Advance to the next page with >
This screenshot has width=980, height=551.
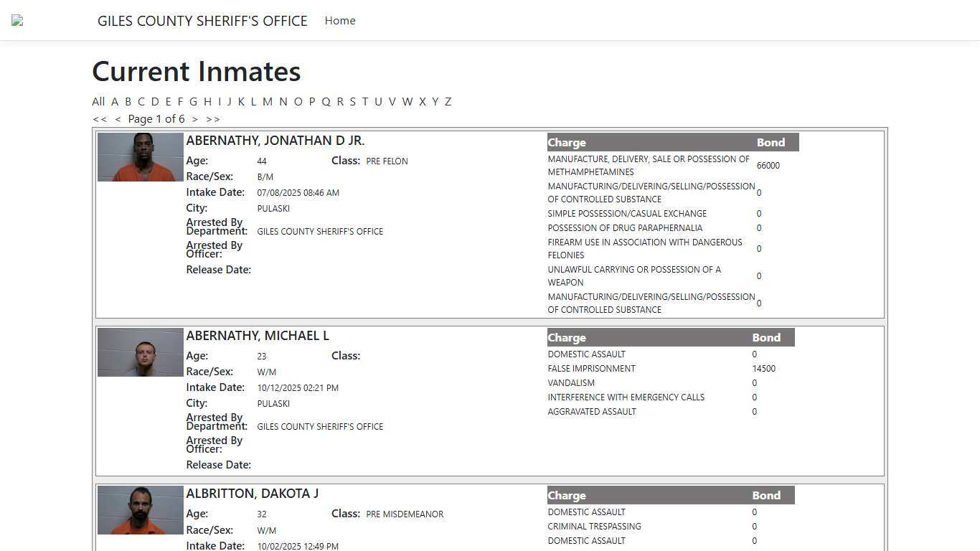click(195, 118)
